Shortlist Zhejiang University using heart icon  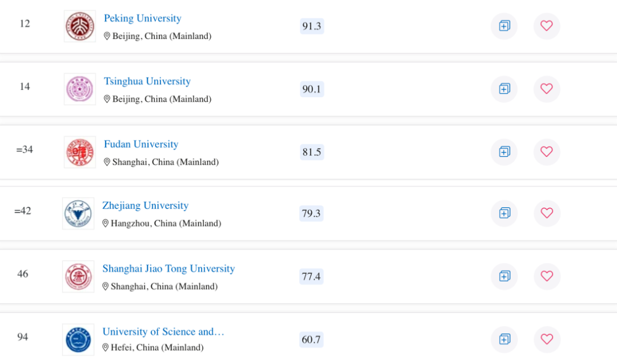coord(547,213)
